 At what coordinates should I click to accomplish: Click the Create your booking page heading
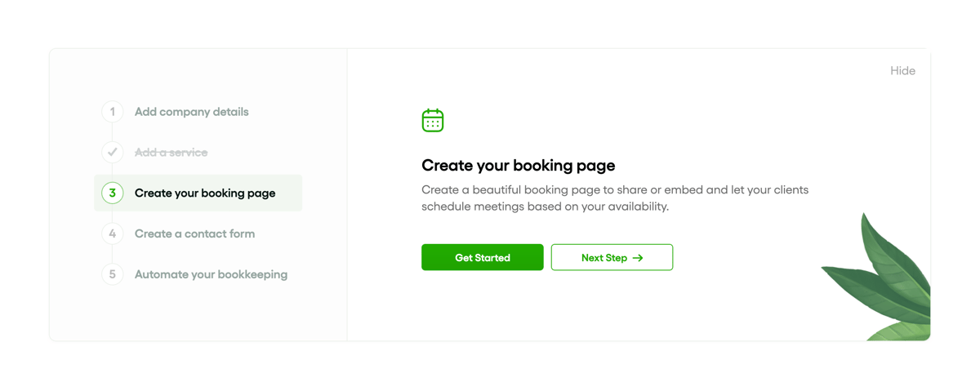[x=518, y=166]
